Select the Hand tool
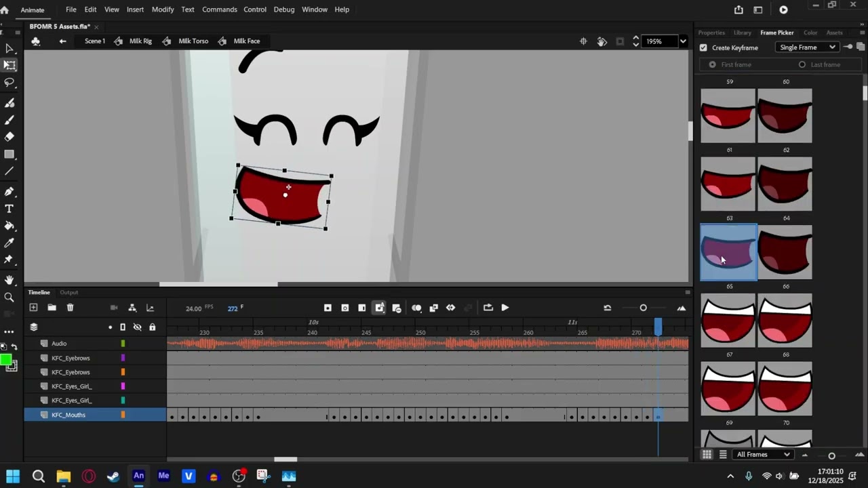This screenshot has height=488, width=868. tap(9, 280)
